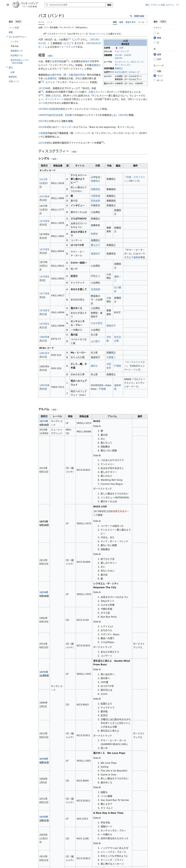This screenshot has width=186, height=868.
Task: Hide the 目次 contents sidebar
Action: tap(18, 22)
